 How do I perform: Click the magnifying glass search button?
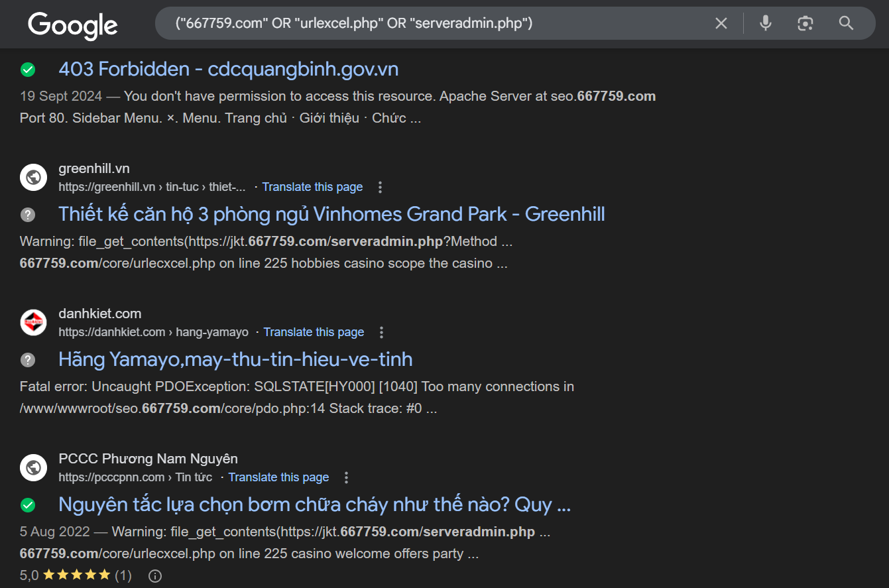[x=846, y=24]
